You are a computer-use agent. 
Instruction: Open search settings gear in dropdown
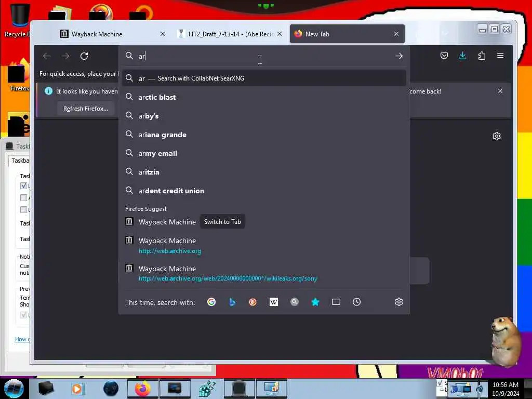pos(398,302)
